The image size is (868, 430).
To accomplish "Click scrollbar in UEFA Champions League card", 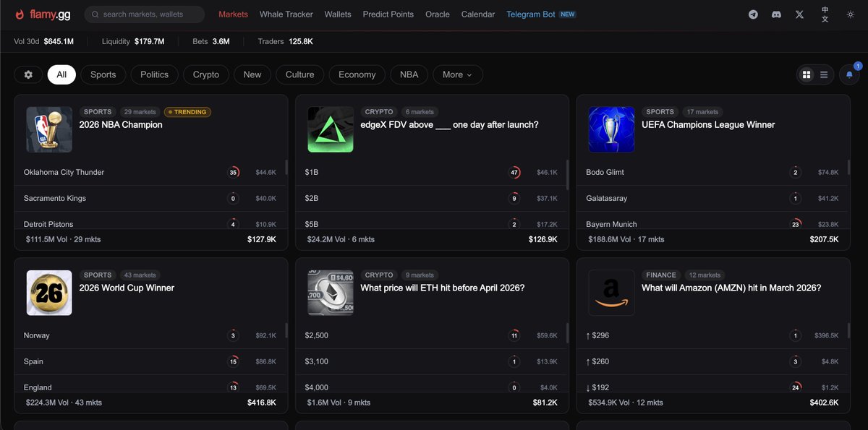I will (848, 168).
